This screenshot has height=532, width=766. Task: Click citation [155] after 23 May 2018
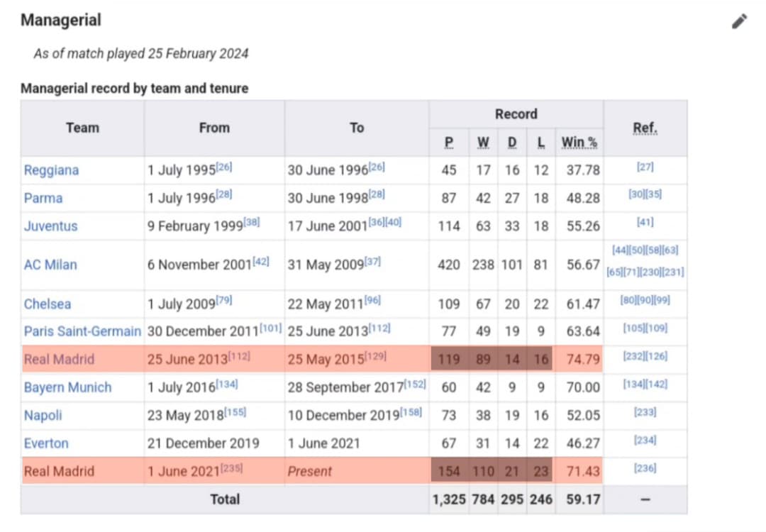pos(235,412)
